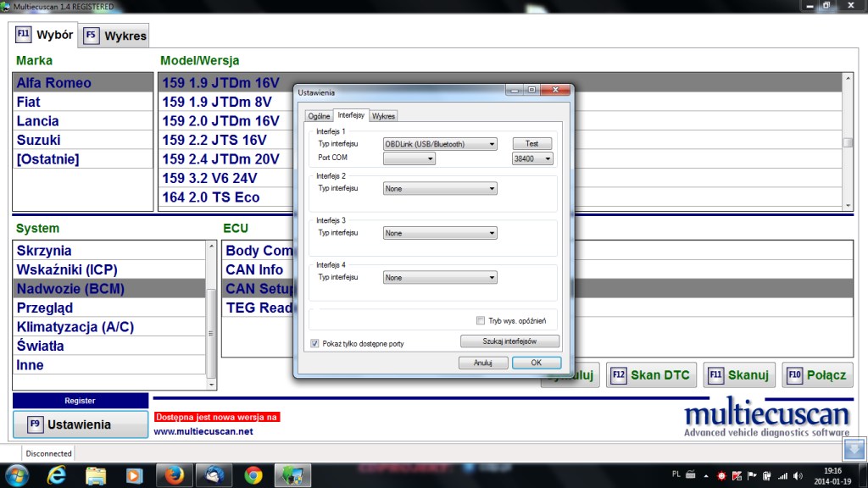Select Alfa Romeo in the Marka list

pyautogui.click(x=83, y=82)
